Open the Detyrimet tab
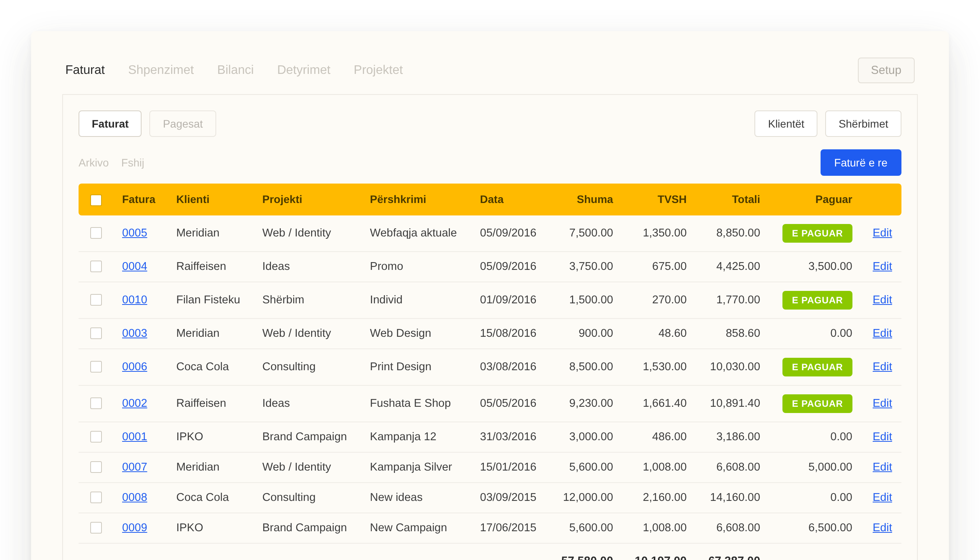The image size is (980, 560). [303, 70]
